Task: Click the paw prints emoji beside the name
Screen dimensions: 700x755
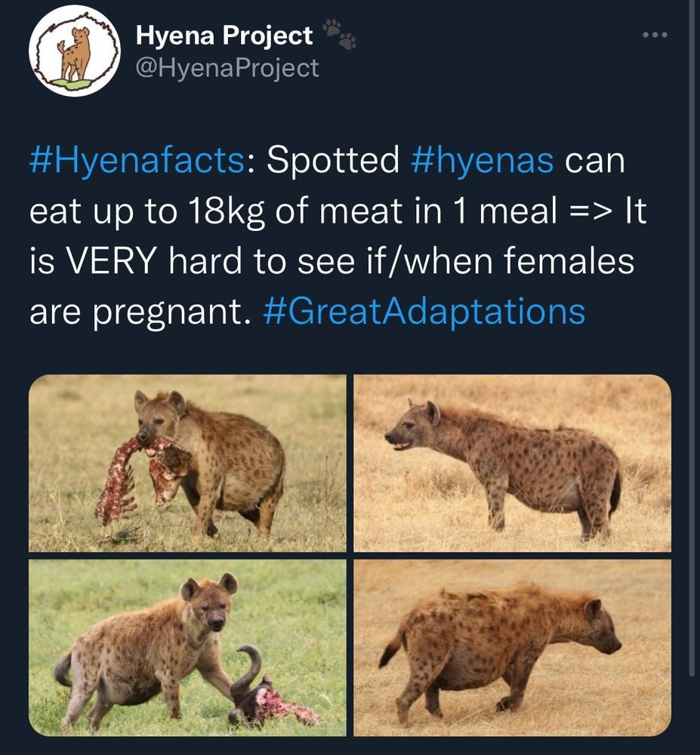Action: point(339,35)
